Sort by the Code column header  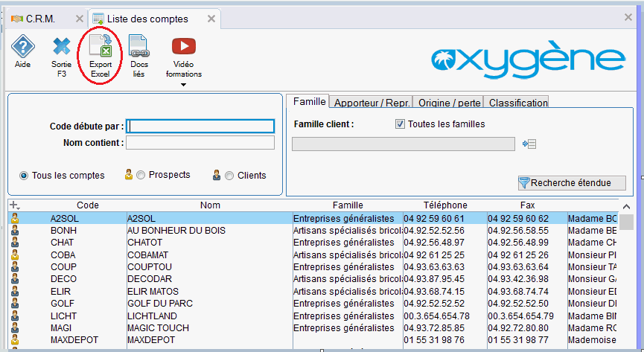coord(88,205)
